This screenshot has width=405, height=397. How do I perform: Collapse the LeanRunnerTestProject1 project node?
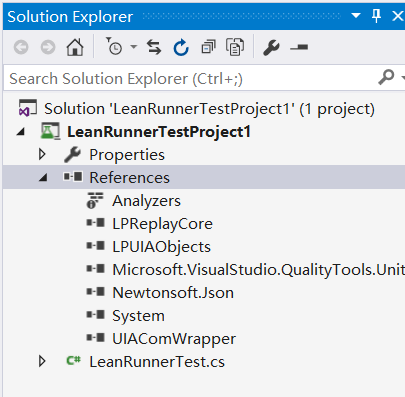point(21,132)
